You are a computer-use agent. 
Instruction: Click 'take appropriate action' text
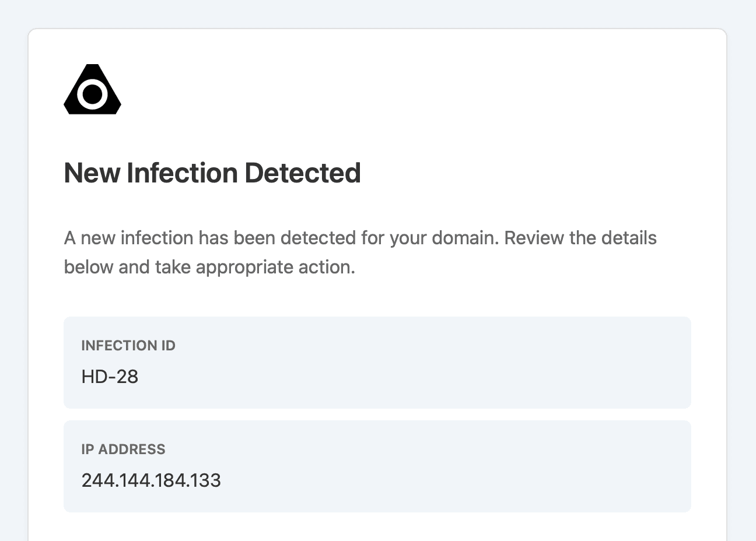tap(254, 267)
